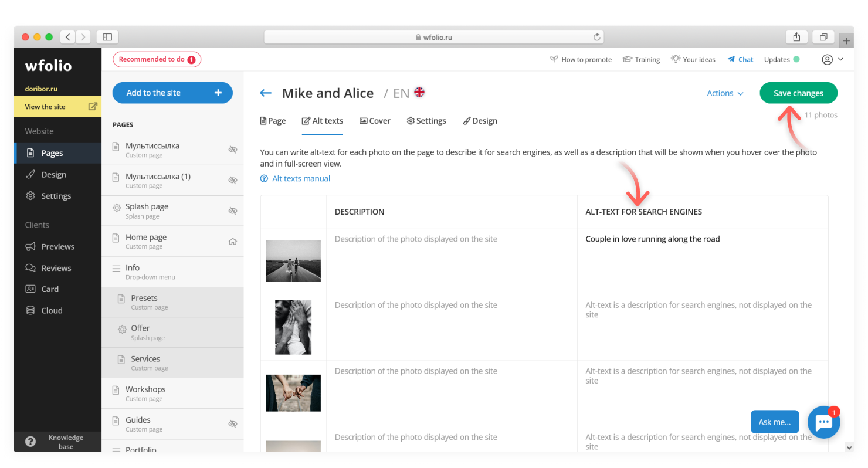Image resolution: width=868 pixels, height=468 pixels.
Task: Click the home icon on Home page row
Action: 233,241
